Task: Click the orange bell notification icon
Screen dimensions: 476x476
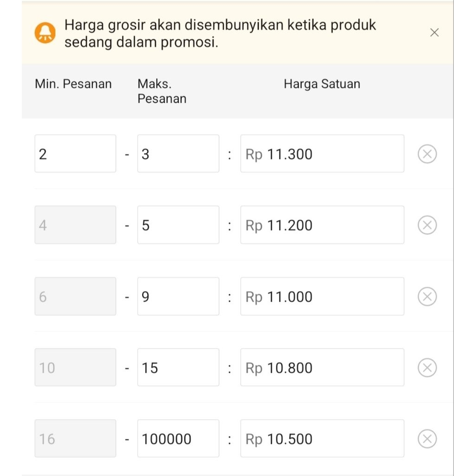Action: (x=45, y=33)
